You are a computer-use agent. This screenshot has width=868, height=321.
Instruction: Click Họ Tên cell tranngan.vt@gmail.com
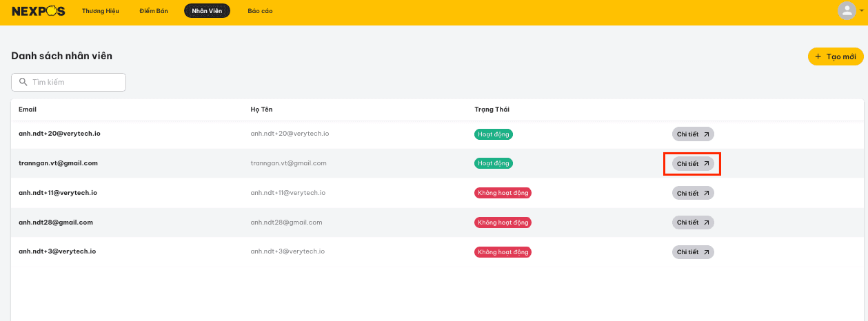coord(288,163)
